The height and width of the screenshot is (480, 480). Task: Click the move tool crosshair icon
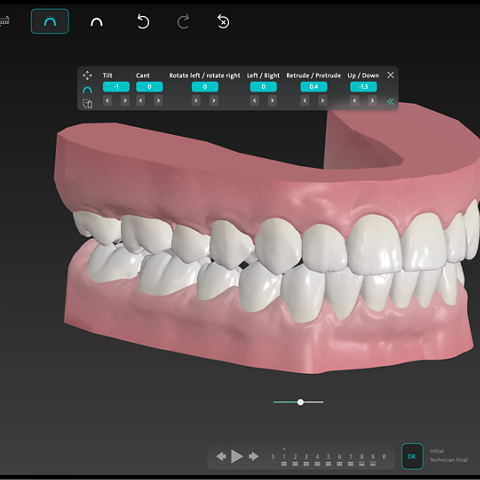[x=87, y=75]
